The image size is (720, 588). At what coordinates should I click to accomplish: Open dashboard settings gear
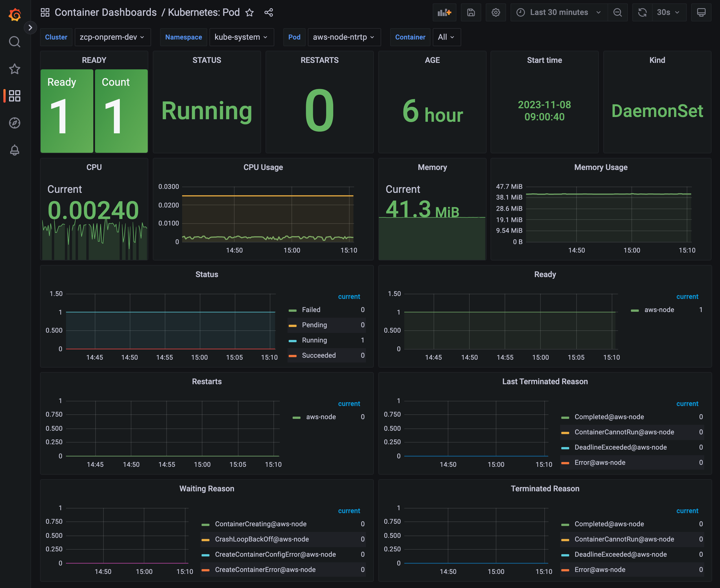coord(496,12)
